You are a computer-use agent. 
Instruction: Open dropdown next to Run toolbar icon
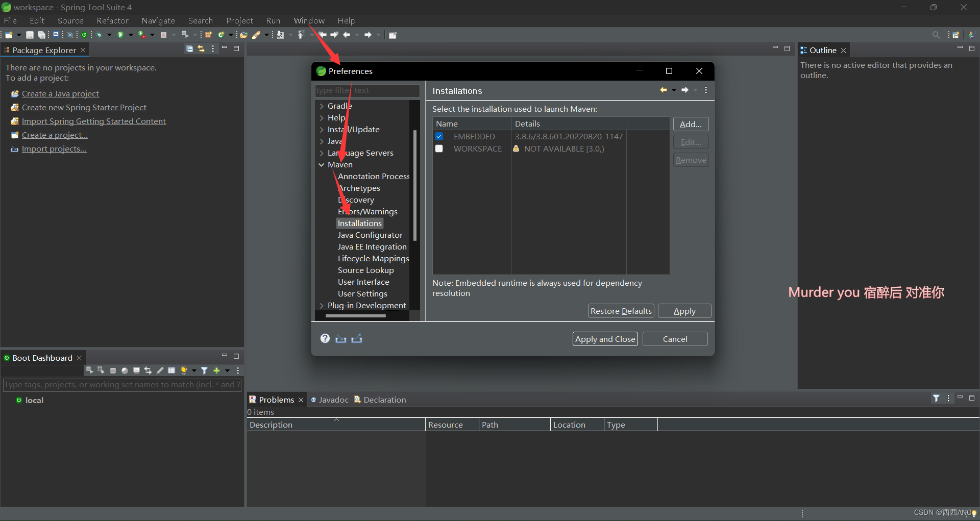click(131, 35)
